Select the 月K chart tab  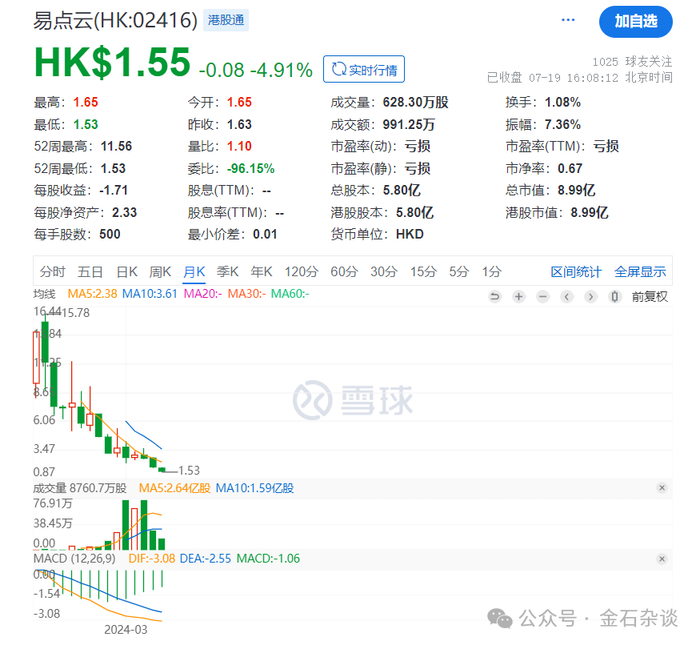[x=194, y=271]
